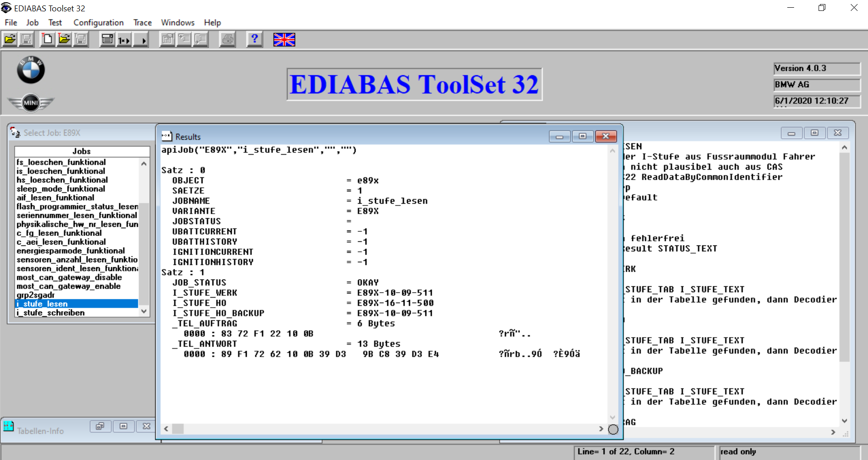Image resolution: width=868 pixels, height=460 pixels.
Task: Open help via the blue question mark icon
Action: pos(254,39)
